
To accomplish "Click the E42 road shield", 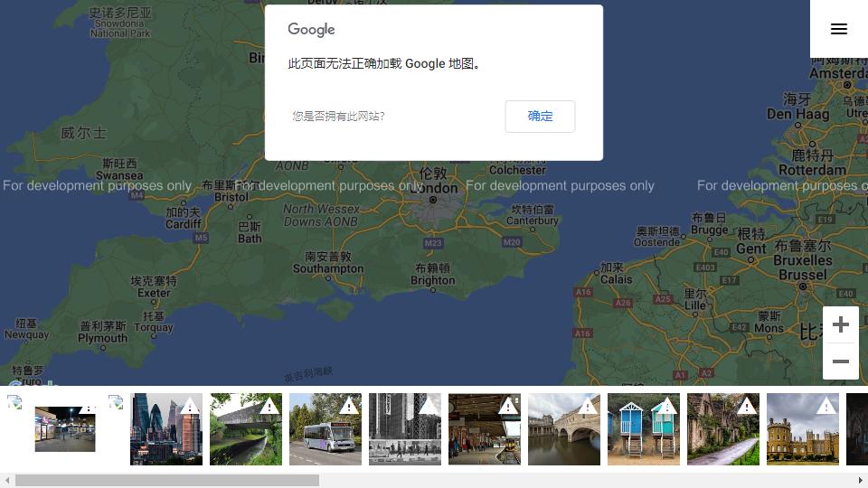I will [739, 327].
